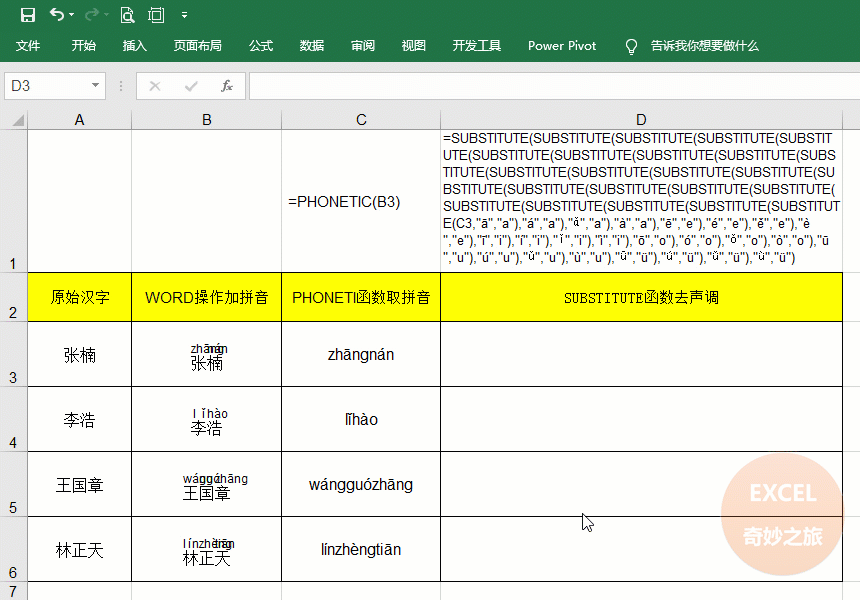The height and width of the screenshot is (600, 860).
Task: Switch to the 插入 ribbon tab
Action: click(x=134, y=46)
